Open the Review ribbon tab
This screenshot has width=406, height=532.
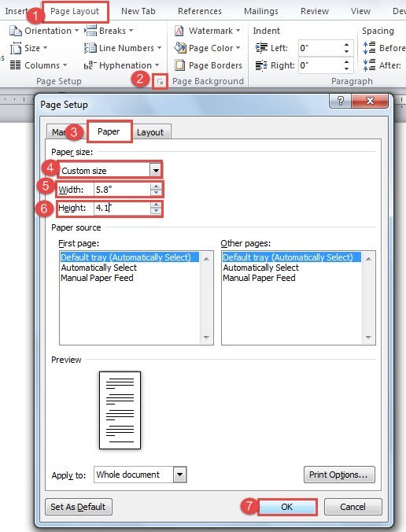[x=315, y=11]
